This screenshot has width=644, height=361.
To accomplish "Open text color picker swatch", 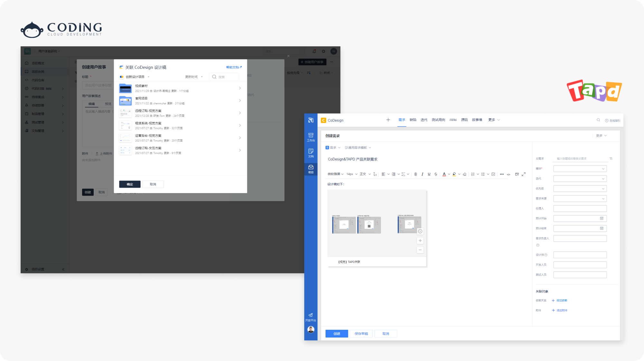I will [444, 174].
